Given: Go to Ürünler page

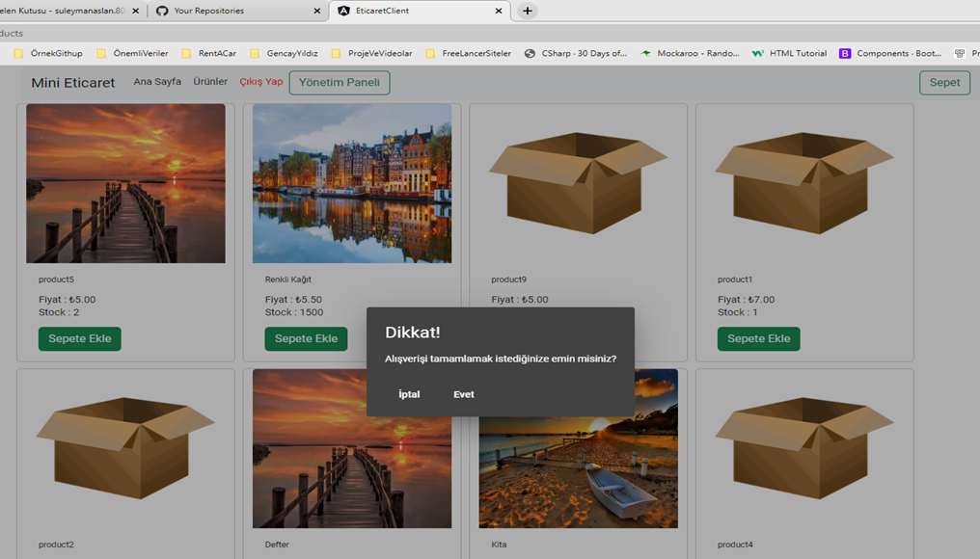Looking at the screenshot, I should (210, 81).
